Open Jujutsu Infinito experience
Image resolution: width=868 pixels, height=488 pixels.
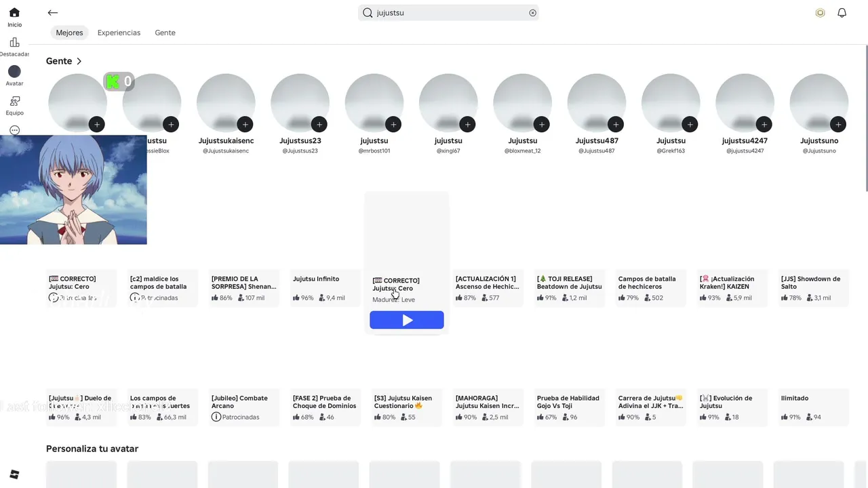325,288
